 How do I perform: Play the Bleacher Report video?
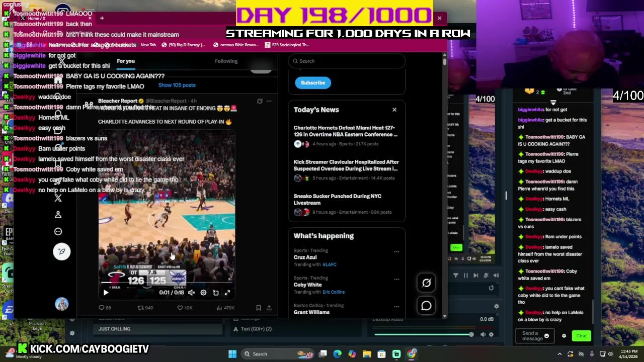[x=106, y=293]
